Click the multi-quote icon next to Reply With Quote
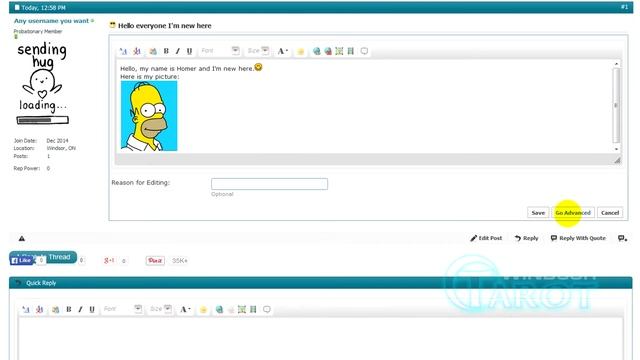Image resolution: width=640 pixels, height=360 pixels. (x=622, y=238)
